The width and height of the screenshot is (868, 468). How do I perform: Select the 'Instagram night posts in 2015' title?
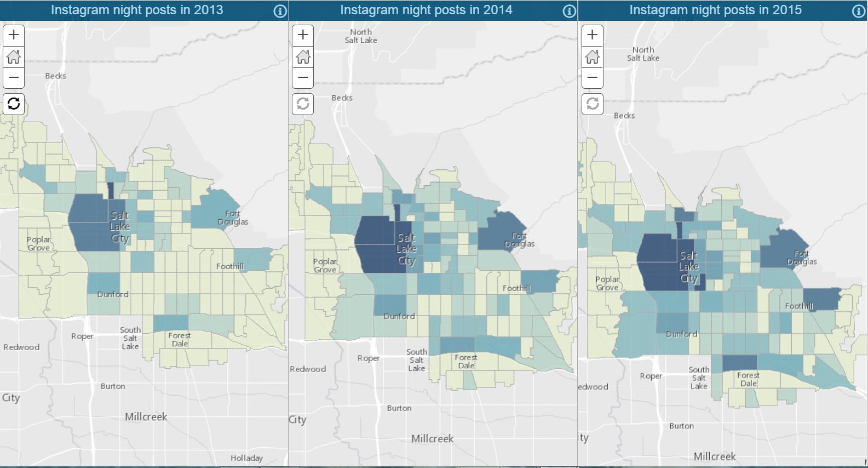pyautogui.click(x=715, y=10)
